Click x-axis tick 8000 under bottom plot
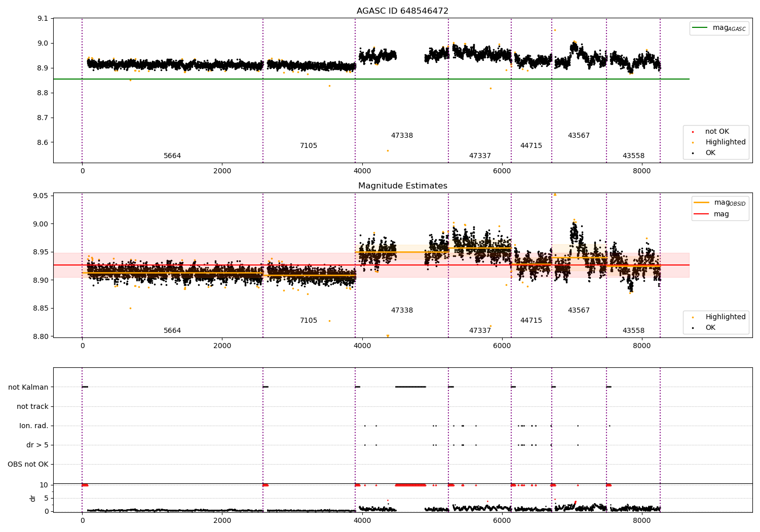The image size is (760, 532). point(641,520)
